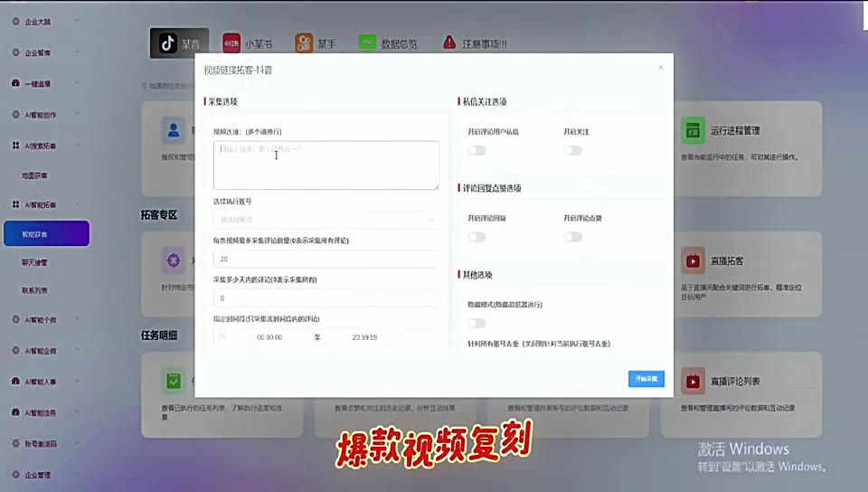The image size is (868, 492).
Task: Open the 选择执行账号 dropdown
Action: pyautogui.click(x=326, y=220)
